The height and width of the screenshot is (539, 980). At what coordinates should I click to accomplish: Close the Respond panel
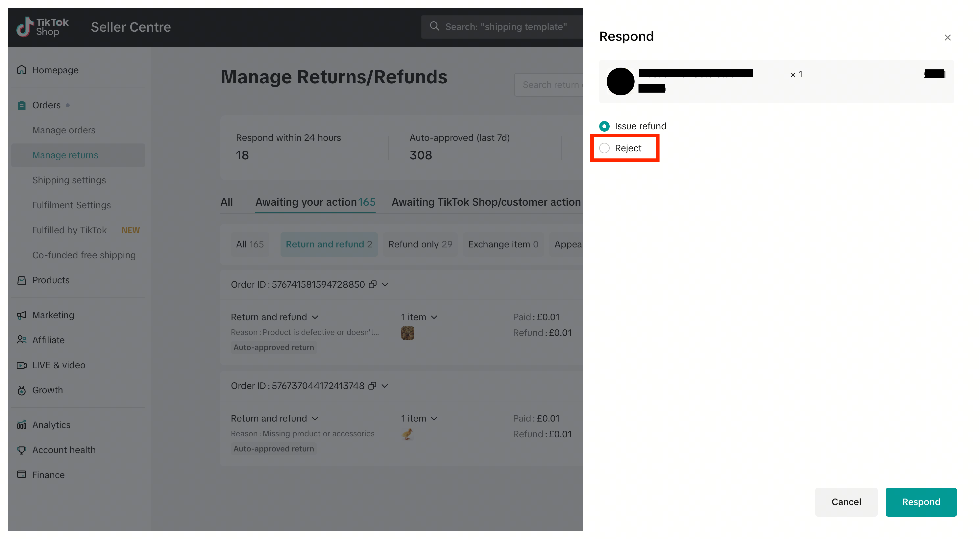pos(947,37)
